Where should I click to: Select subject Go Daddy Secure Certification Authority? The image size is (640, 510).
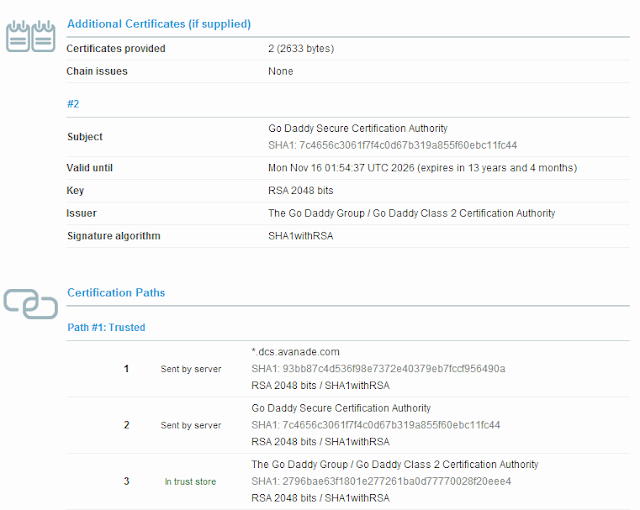click(358, 129)
